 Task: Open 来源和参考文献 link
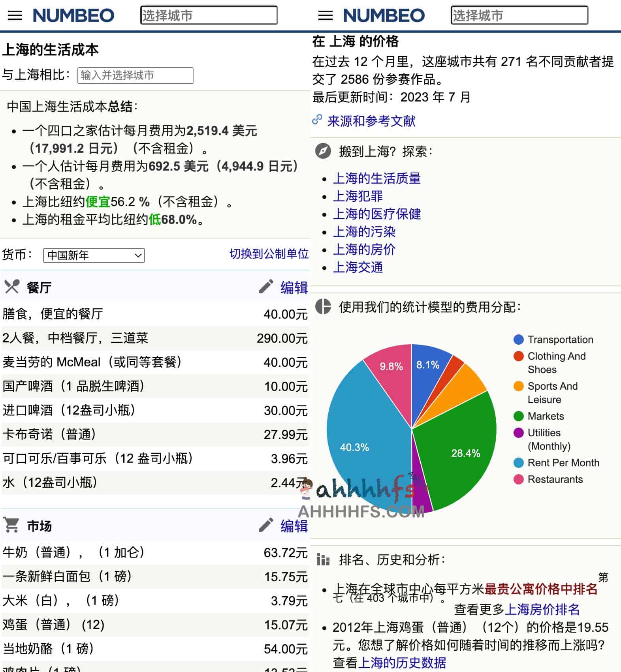click(x=371, y=121)
